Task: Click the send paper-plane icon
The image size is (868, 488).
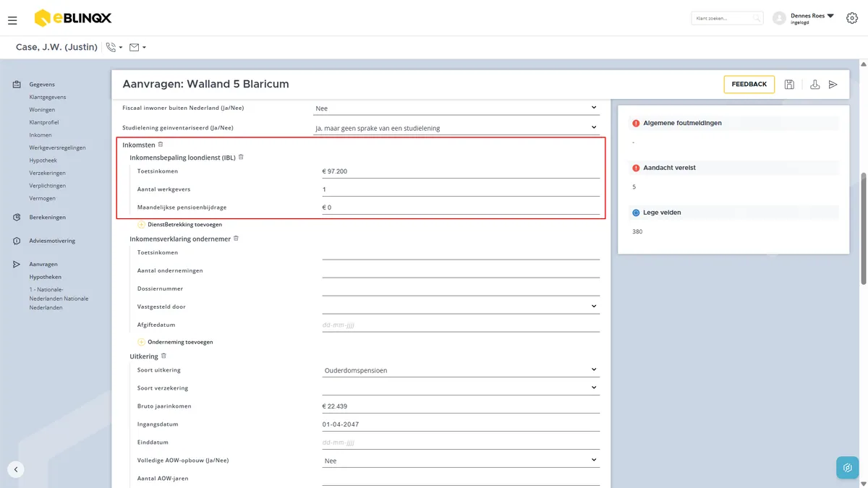Action: (x=833, y=85)
